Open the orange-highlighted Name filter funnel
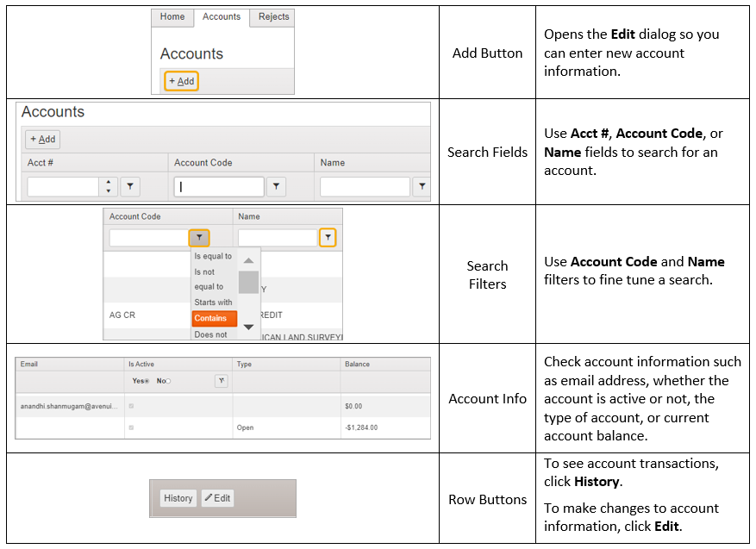Screen dimensions: 756x549 click(328, 238)
